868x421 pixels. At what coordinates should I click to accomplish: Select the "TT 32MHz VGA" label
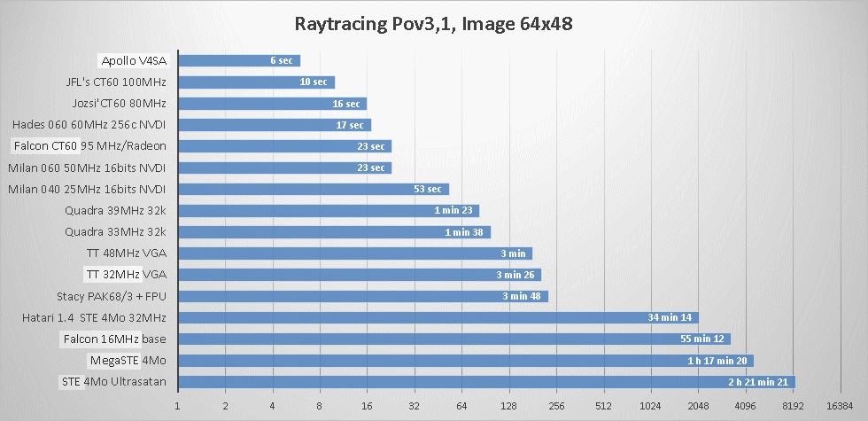click(127, 275)
